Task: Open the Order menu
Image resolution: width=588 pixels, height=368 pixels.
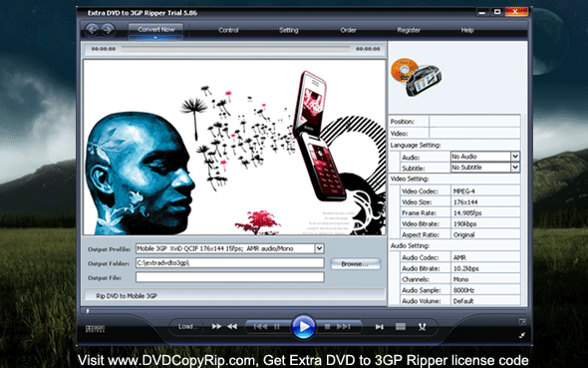Action: click(x=348, y=30)
